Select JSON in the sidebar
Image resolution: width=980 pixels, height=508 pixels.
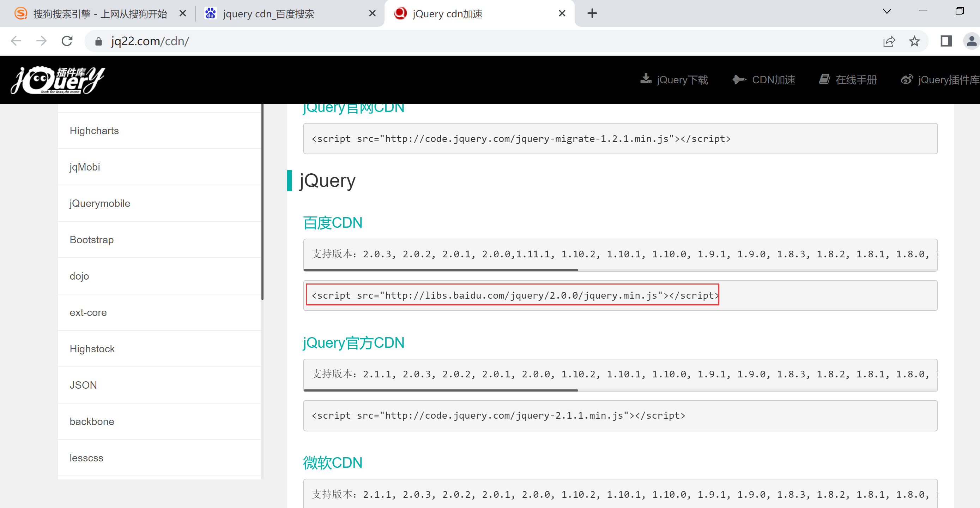click(x=159, y=385)
